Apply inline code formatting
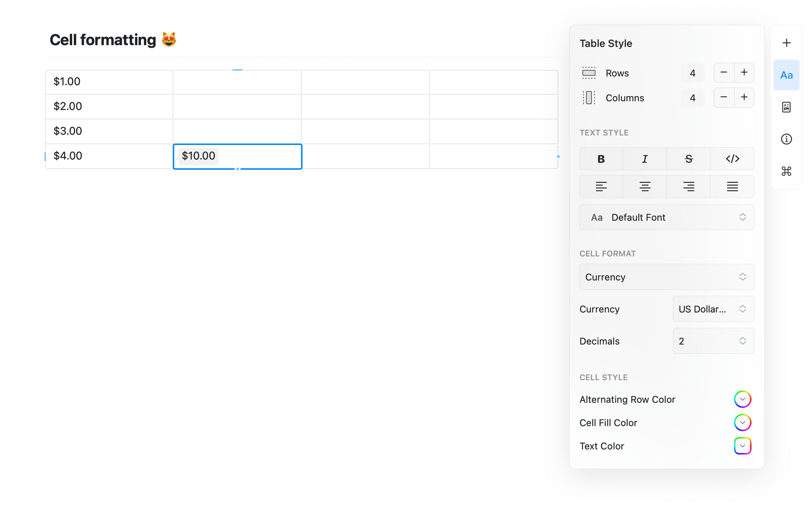 [x=732, y=159]
